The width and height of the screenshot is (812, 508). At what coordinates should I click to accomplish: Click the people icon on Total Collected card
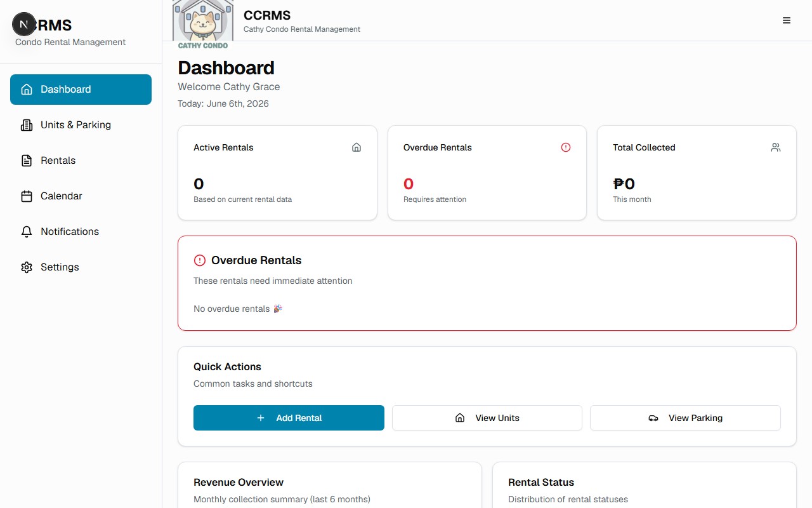pyautogui.click(x=776, y=147)
